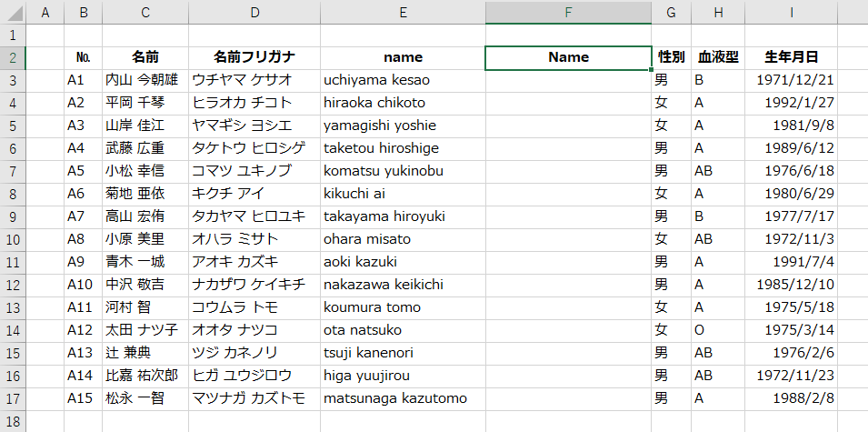Select cell with No. A10
The width and height of the screenshot is (868, 432).
click(84, 285)
